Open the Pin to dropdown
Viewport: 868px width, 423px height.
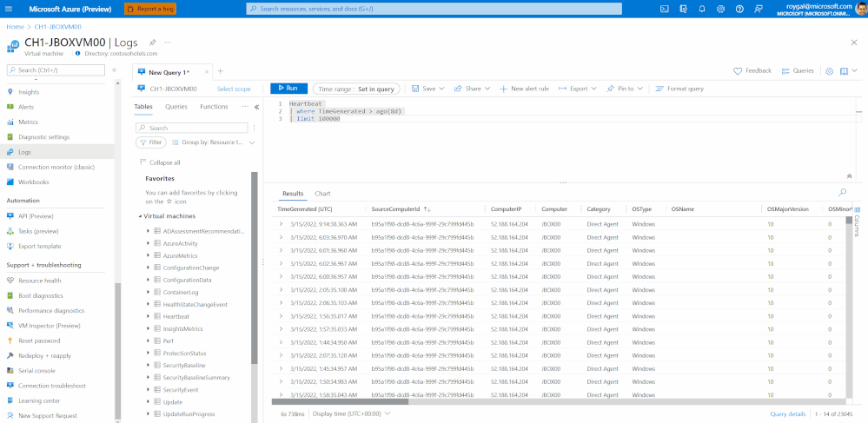(x=626, y=89)
